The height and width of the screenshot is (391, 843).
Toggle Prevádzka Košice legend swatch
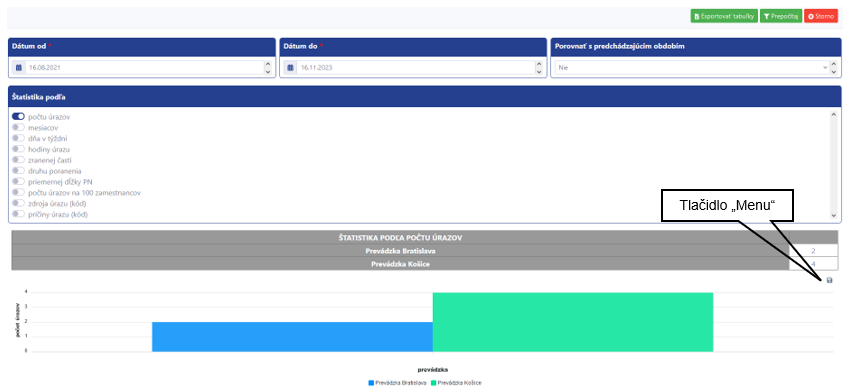[433, 383]
